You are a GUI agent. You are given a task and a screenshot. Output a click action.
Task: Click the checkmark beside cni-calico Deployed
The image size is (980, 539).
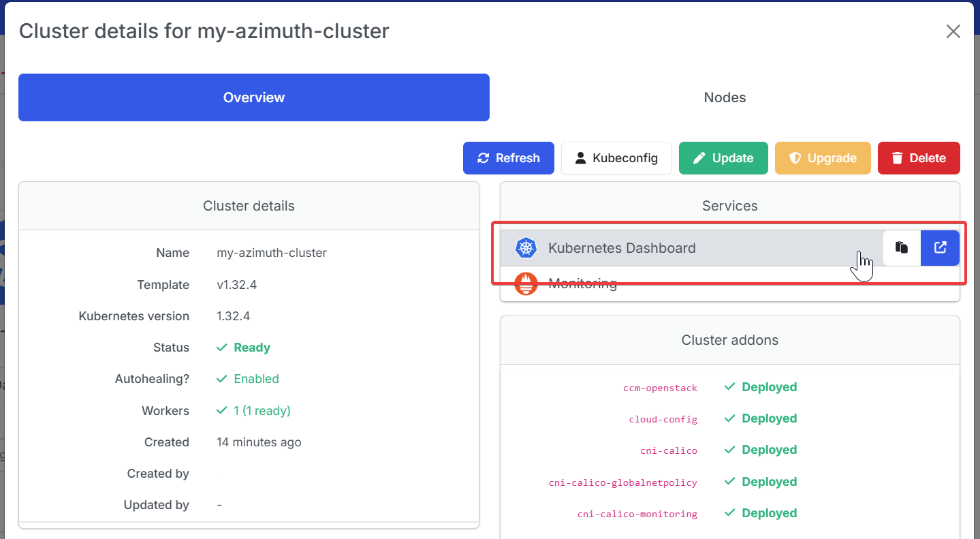tap(729, 450)
